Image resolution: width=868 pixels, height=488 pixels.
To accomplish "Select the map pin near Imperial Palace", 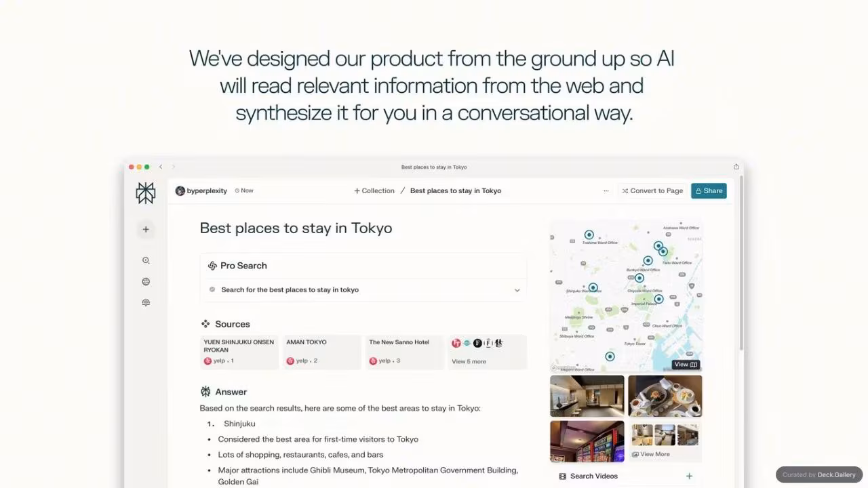I will tap(658, 298).
